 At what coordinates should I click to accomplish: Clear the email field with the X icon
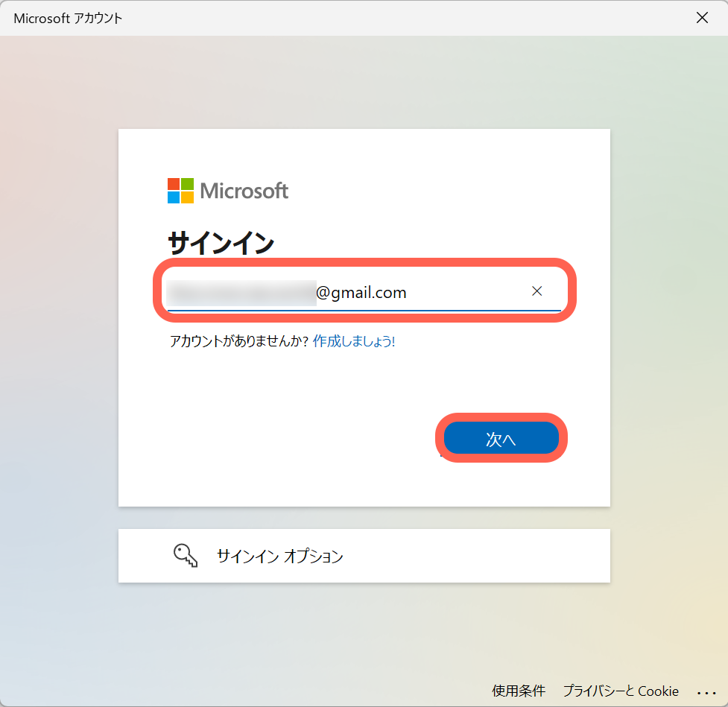coord(536,291)
